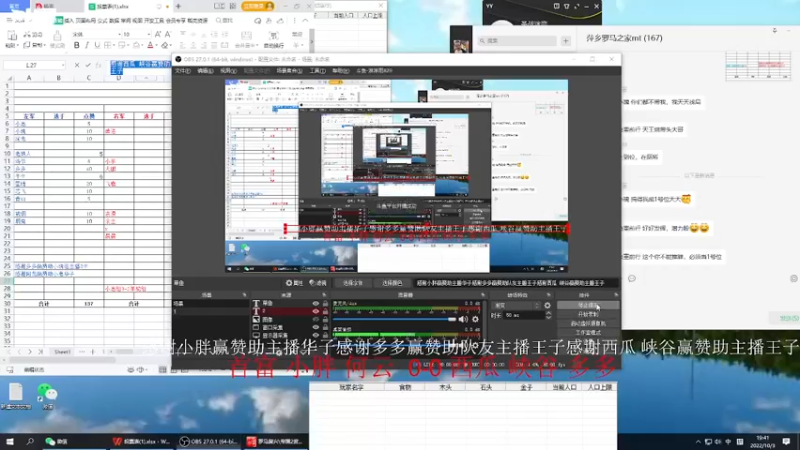Hide the 显示器采集 display capture source
This screenshot has width=800, height=450.
(315, 335)
